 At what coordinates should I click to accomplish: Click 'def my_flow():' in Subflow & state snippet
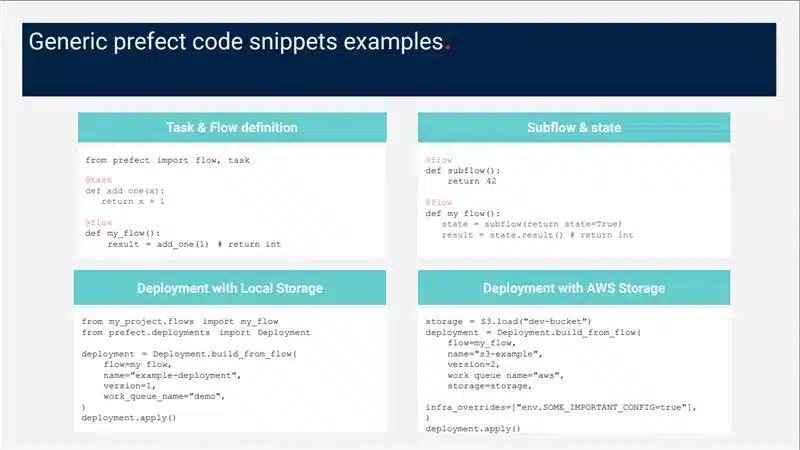coord(463,214)
